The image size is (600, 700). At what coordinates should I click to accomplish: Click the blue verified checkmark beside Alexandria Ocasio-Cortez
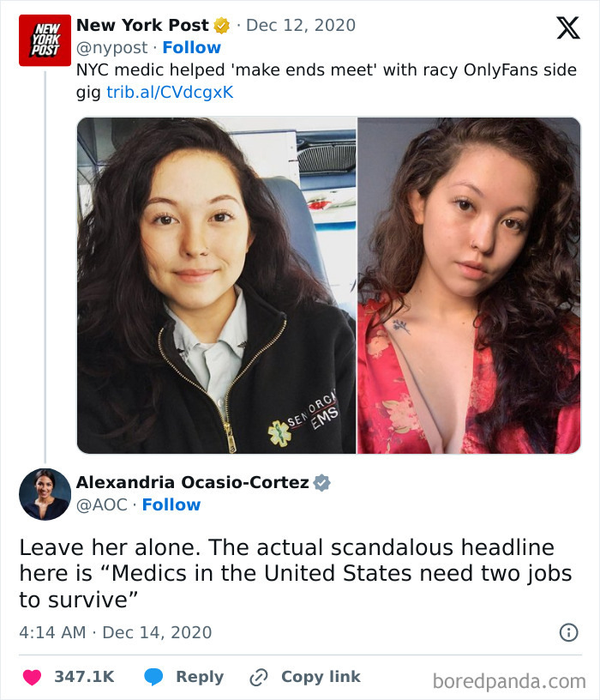coord(322,482)
